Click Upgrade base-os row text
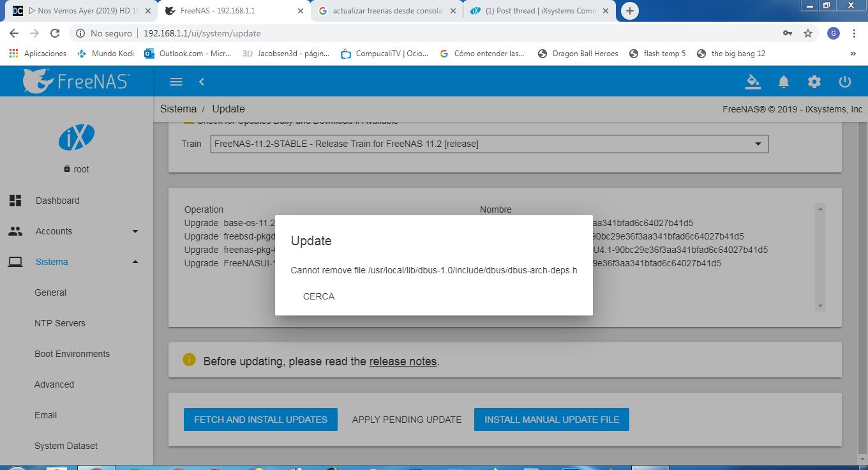Viewport: 868px width, 470px height. click(230, 223)
